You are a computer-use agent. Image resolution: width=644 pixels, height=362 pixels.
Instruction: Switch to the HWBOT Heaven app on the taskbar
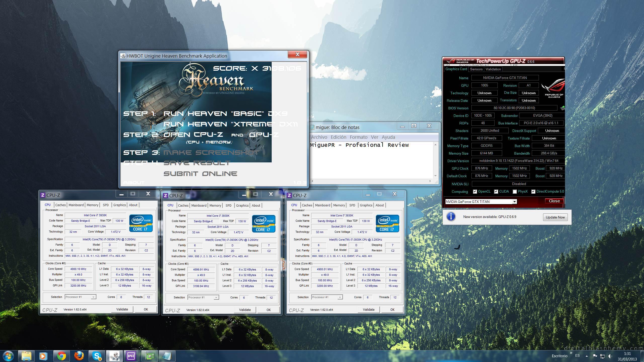click(114, 356)
